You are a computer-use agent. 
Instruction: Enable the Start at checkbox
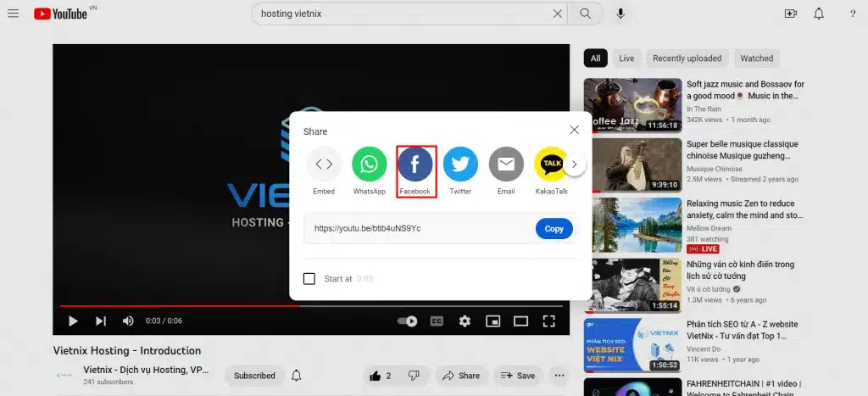point(309,279)
